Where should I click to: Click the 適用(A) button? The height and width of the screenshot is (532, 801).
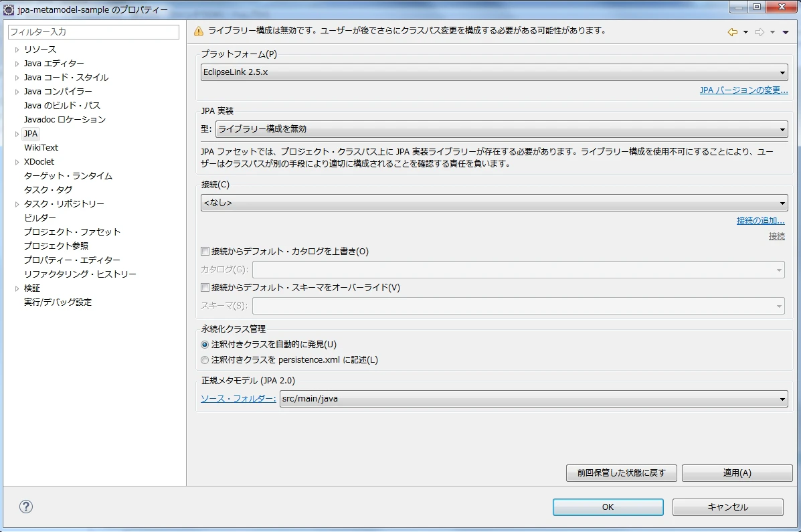click(x=737, y=472)
